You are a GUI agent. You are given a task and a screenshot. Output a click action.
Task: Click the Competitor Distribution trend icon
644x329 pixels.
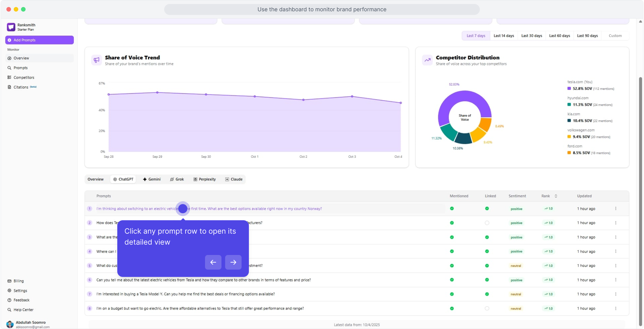tap(427, 60)
